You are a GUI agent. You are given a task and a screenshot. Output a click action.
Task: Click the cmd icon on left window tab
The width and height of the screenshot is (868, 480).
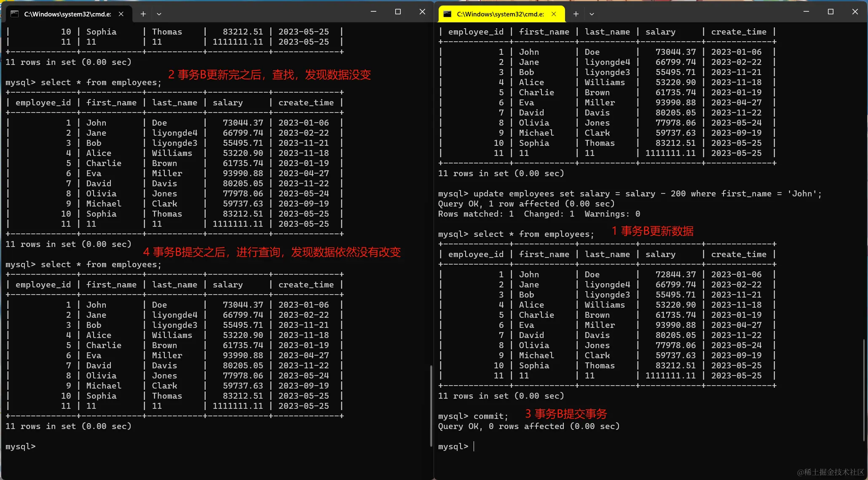click(15, 14)
